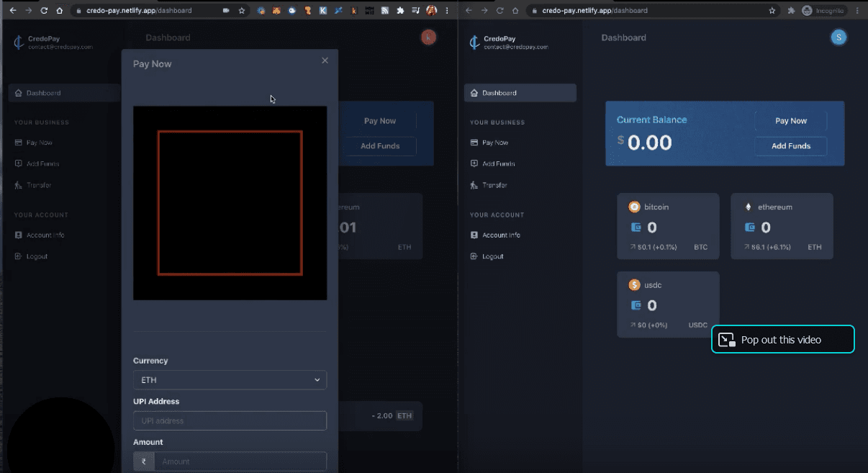Image resolution: width=868 pixels, height=473 pixels.
Task: Click the rupee symbol beside Amount field
Action: [x=143, y=461]
